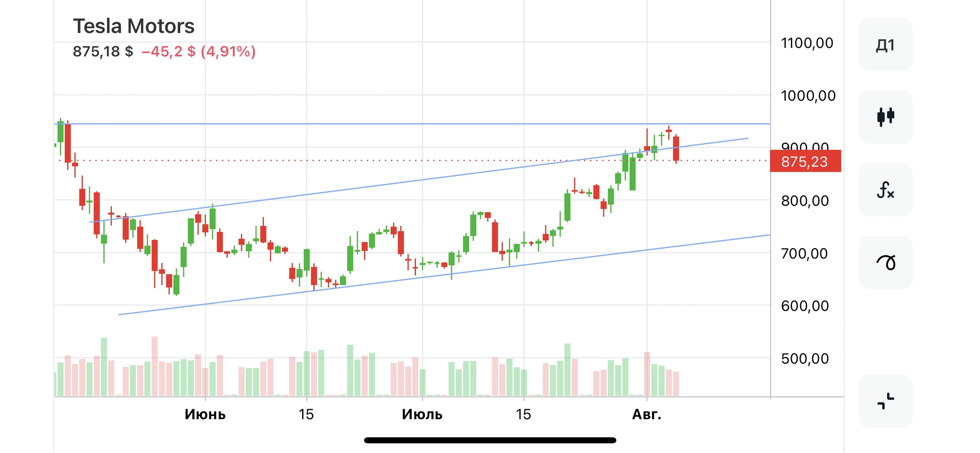Image resolution: width=980 pixels, height=453 pixels.
Task: Open the Д1 timeframe selector
Action: (x=885, y=45)
